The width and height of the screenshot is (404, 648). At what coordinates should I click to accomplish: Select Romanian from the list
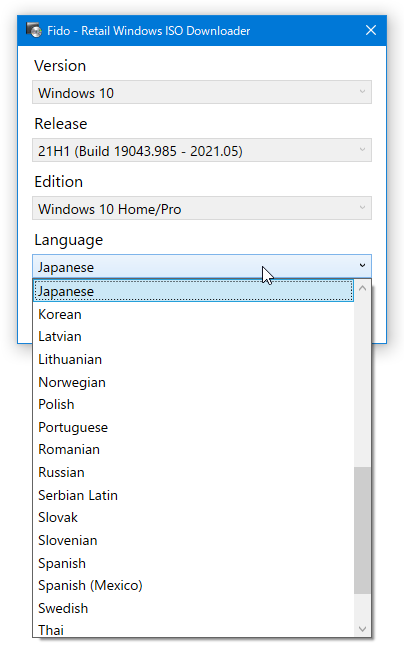193,449
